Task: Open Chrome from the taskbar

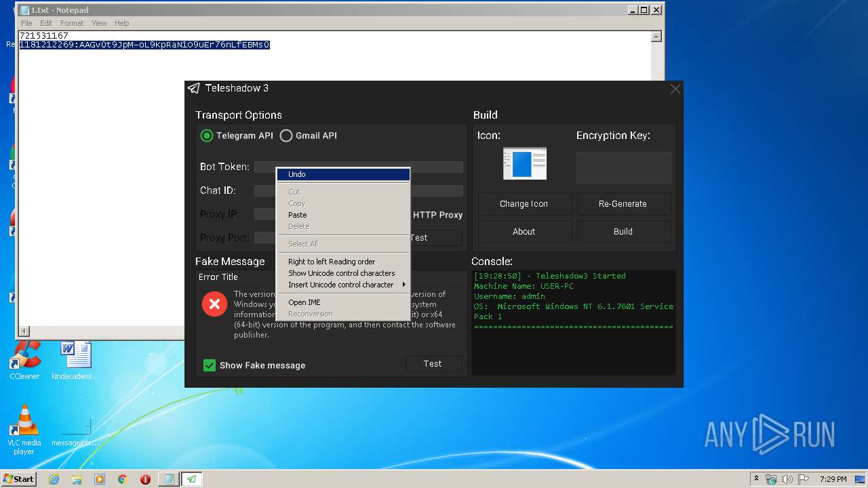Action: tap(123, 479)
